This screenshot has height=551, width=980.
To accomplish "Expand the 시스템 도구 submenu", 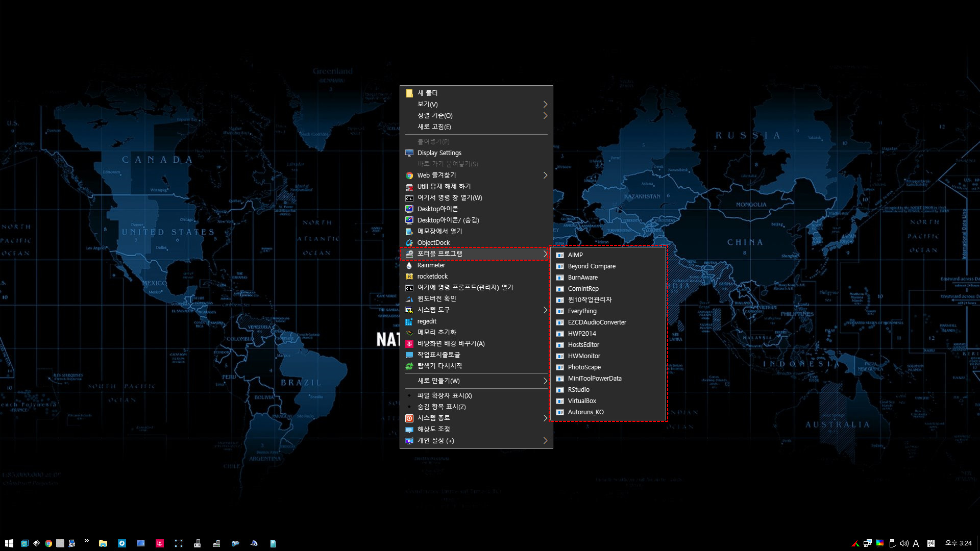I will [476, 310].
